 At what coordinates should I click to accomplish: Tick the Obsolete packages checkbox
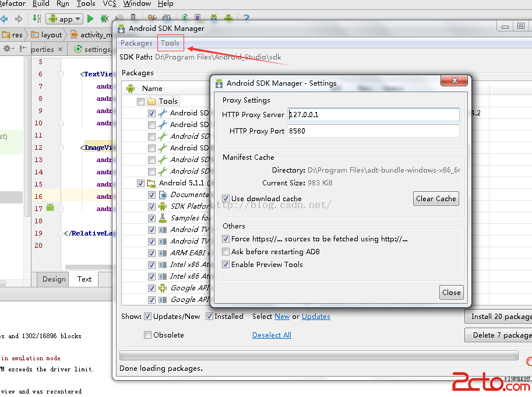point(148,335)
